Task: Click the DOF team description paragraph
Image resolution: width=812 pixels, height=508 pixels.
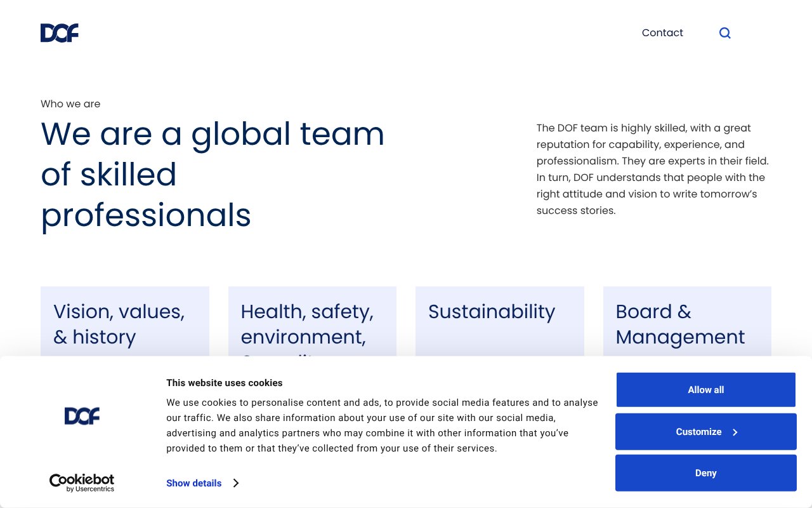Action: [x=653, y=169]
